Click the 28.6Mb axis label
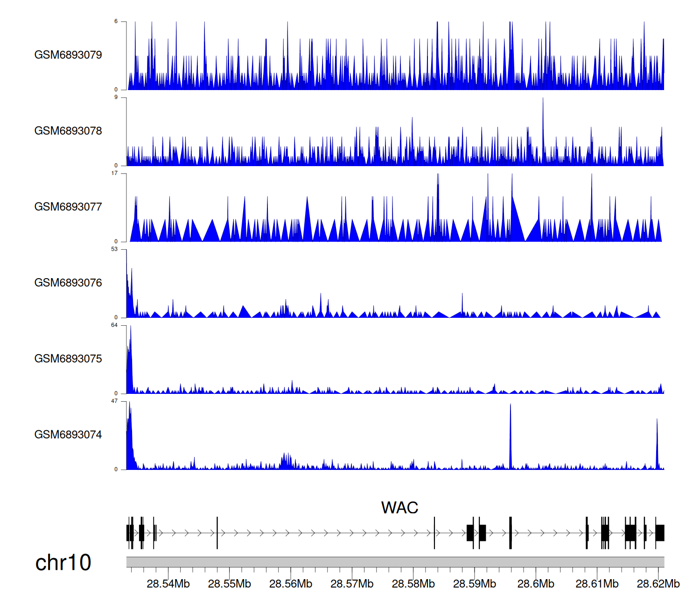700x616 pixels. click(x=536, y=584)
